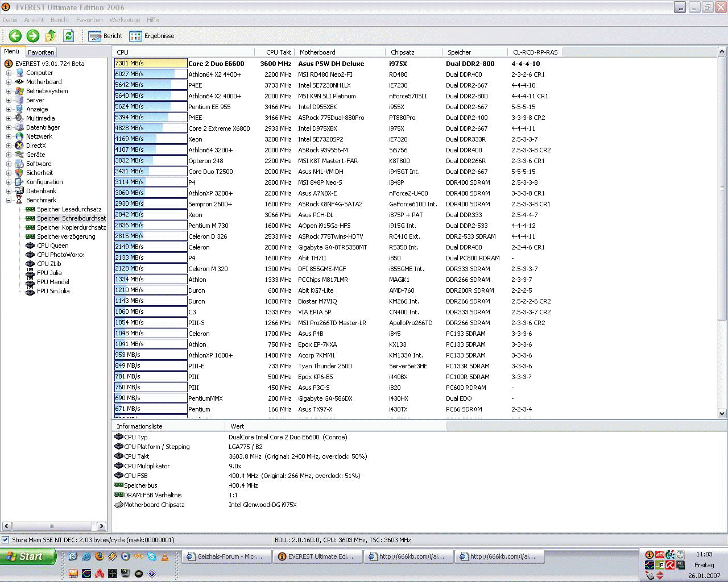Screen dimensions: 728x582
Task: Click the Informationsliste column header
Action: pos(168,426)
